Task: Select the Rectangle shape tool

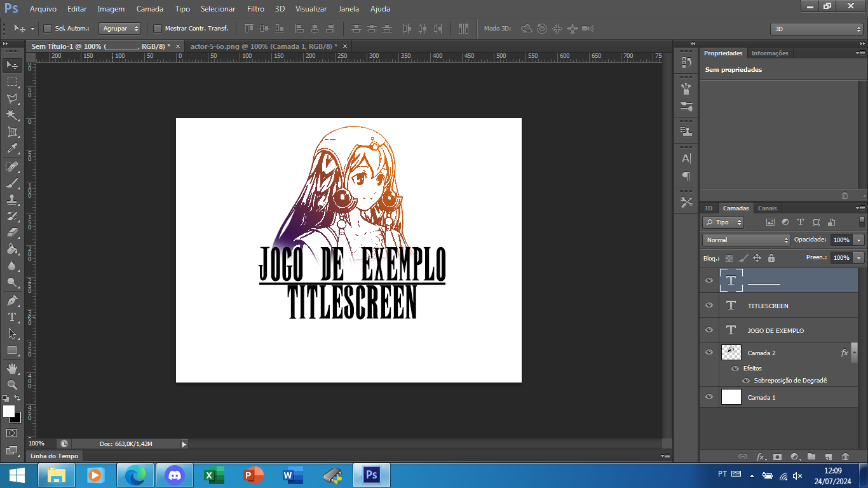Action: pyautogui.click(x=12, y=350)
